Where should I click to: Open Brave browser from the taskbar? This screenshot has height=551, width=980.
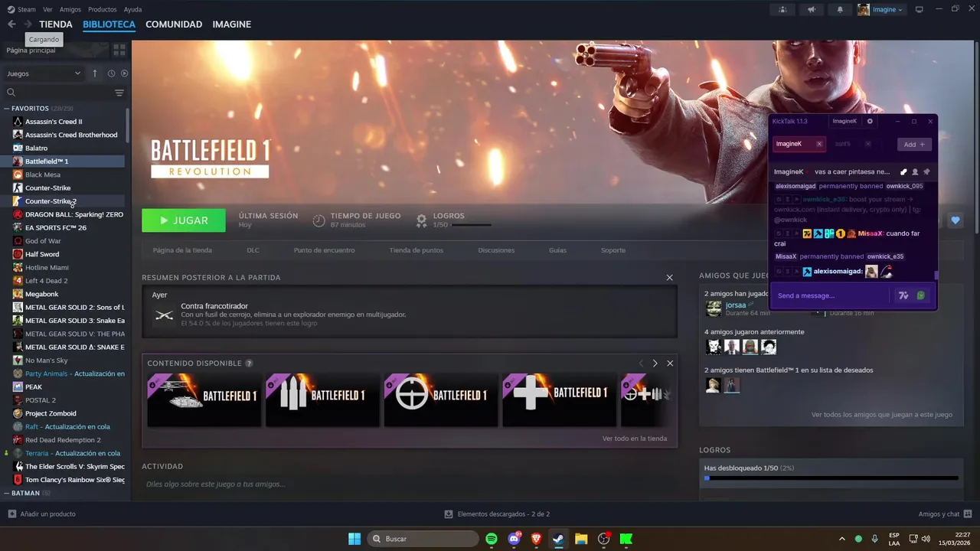(536, 539)
